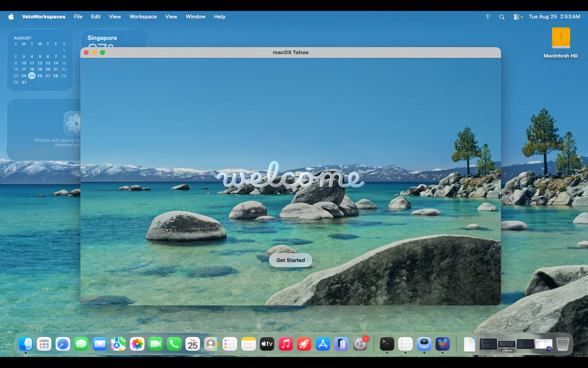Open the Help menu
Screen dimensions: 588x368
pyautogui.click(x=219, y=17)
